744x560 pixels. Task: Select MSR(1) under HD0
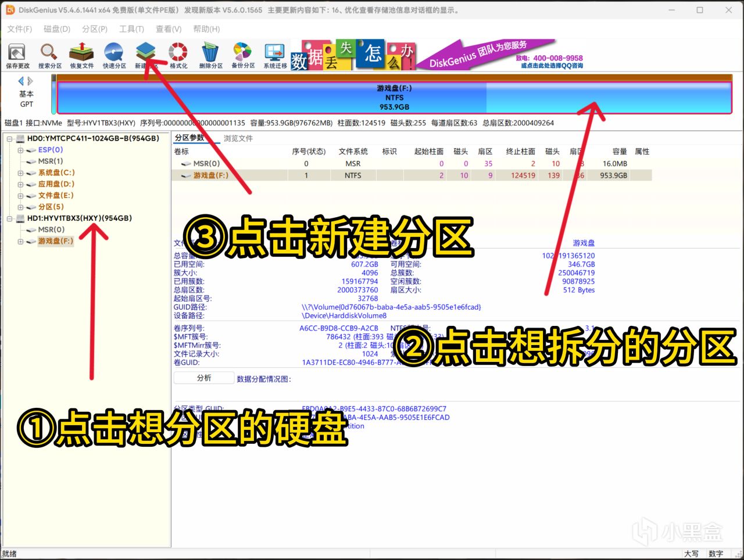click(x=51, y=161)
